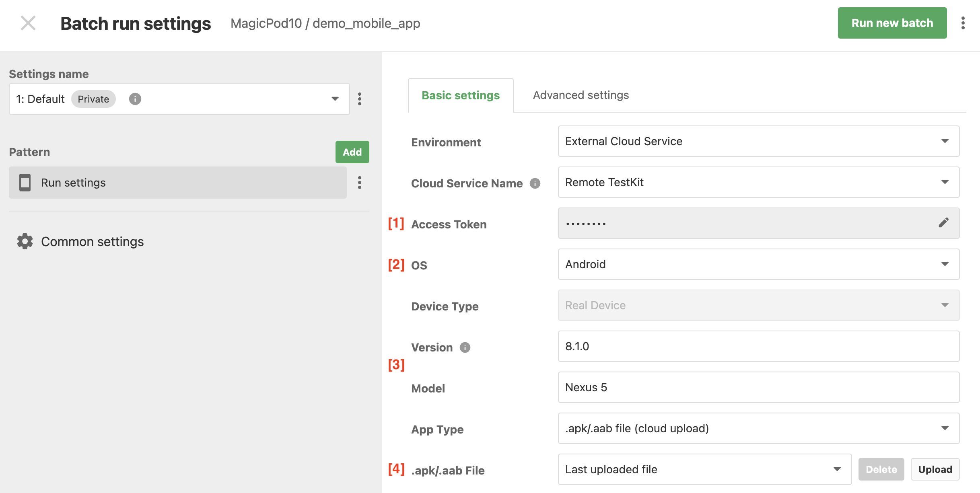Click the disabled Device Type dropdown

tap(759, 305)
